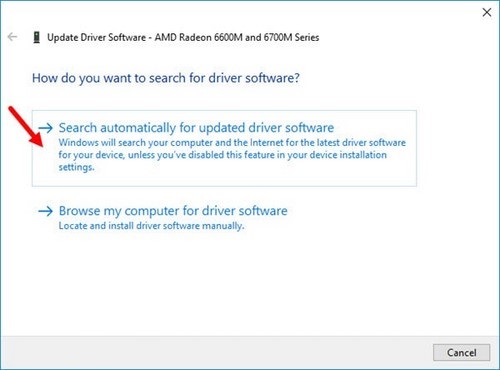Close the Update Driver Software dialog
Image resolution: width=500 pixels, height=370 pixels.
point(487,12)
